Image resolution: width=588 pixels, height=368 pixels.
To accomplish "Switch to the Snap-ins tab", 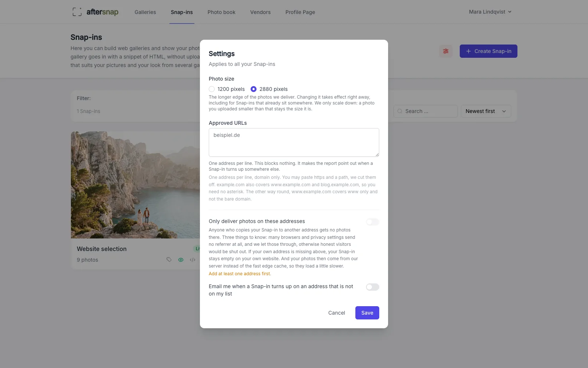I will (x=182, y=12).
